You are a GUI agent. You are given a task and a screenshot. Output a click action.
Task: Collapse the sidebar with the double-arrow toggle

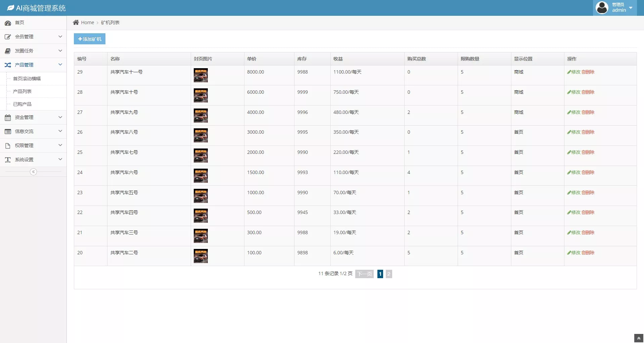(x=33, y=172)
